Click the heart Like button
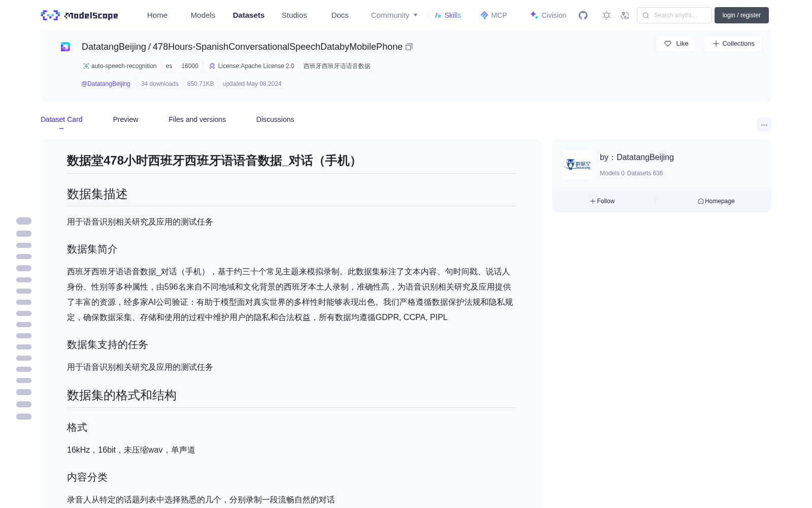Viewport: 812px width, 508px height. 675,44
